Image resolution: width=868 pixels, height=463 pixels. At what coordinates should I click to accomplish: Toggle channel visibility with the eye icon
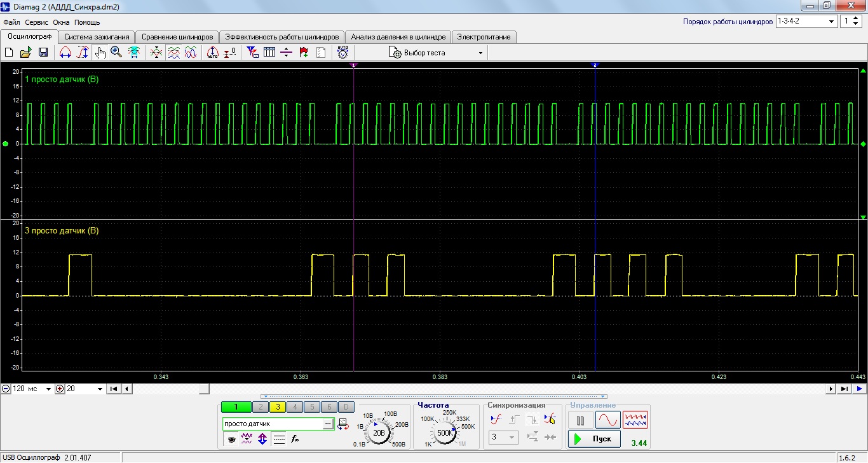coord(231,439)
